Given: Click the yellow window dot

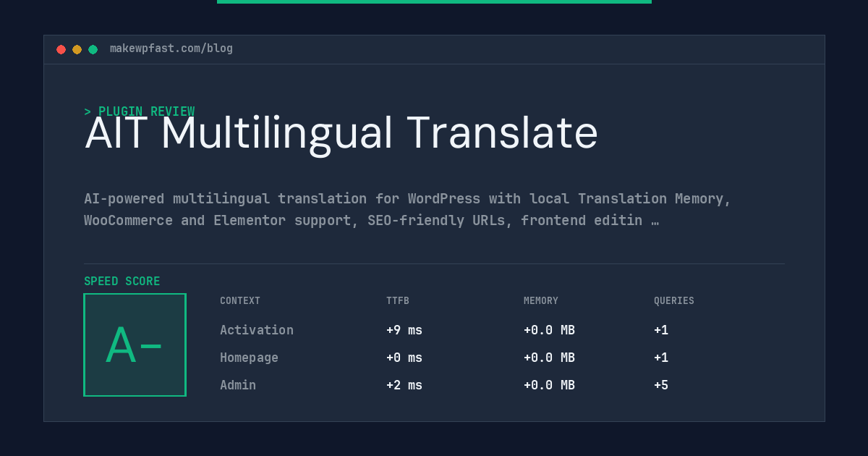Looking at the screenshot, I should point(77,49).
